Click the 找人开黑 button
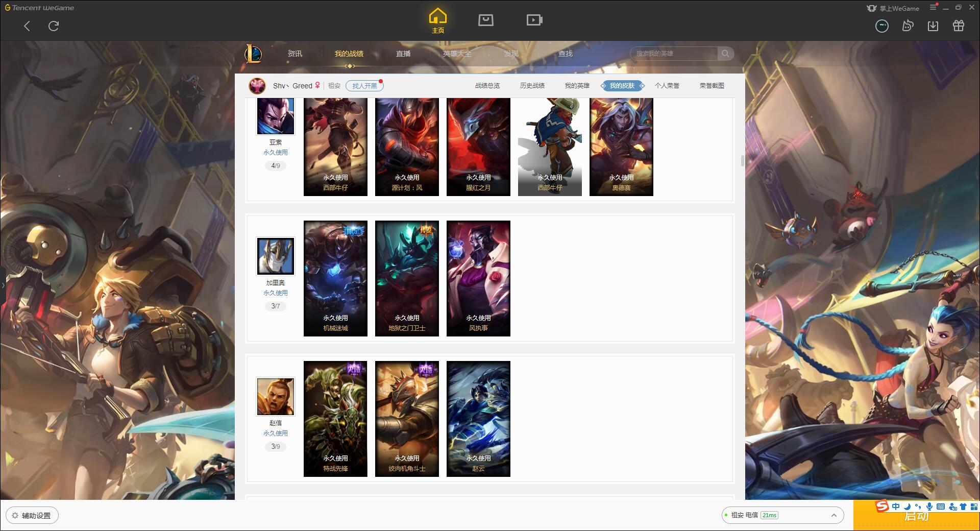The width and height of the screenshot is (980, 531). [364, 86]
